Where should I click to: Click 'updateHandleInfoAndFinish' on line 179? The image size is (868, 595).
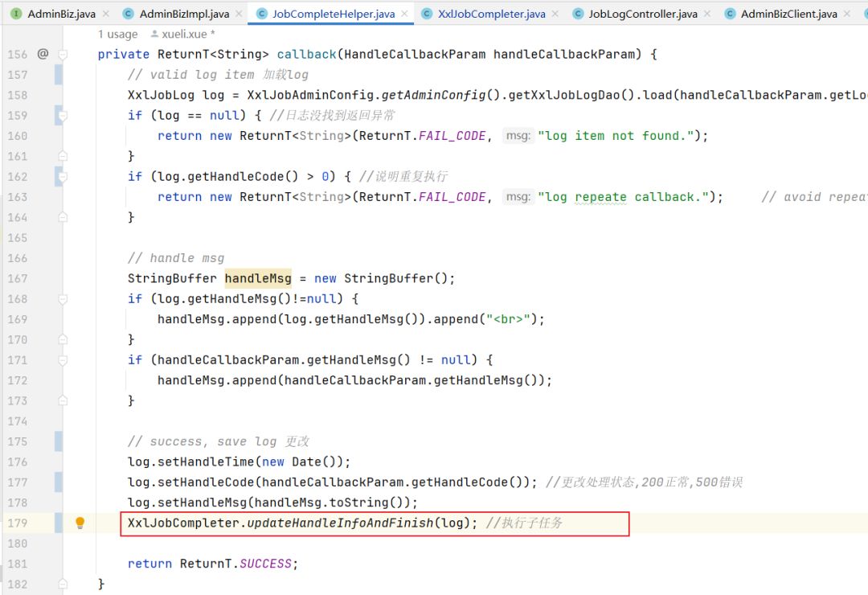(340, 523)
